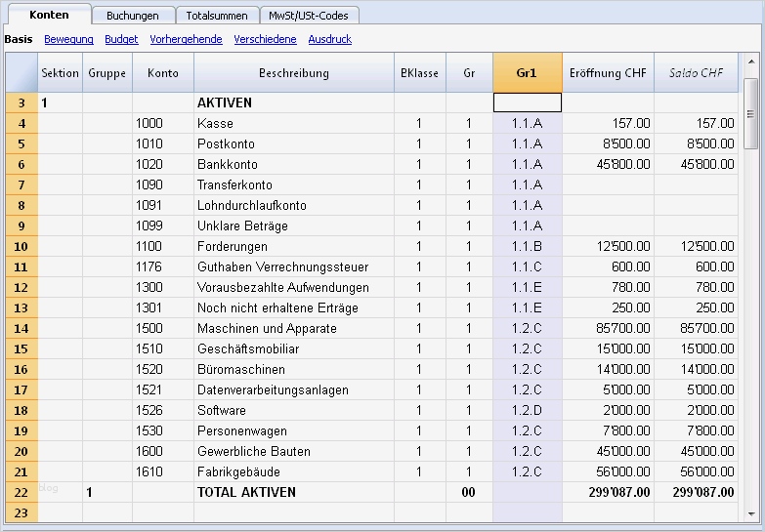Select the Eröffnung CHF column header

(608, 73)
